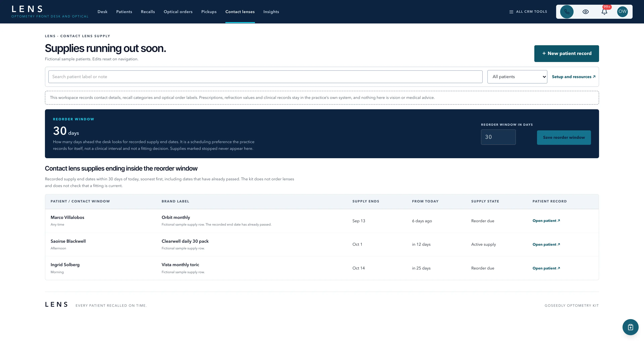This screenshot has height=362, width=644.
Task: Switch to the Patients tab
Action: [x=124, y=12]
